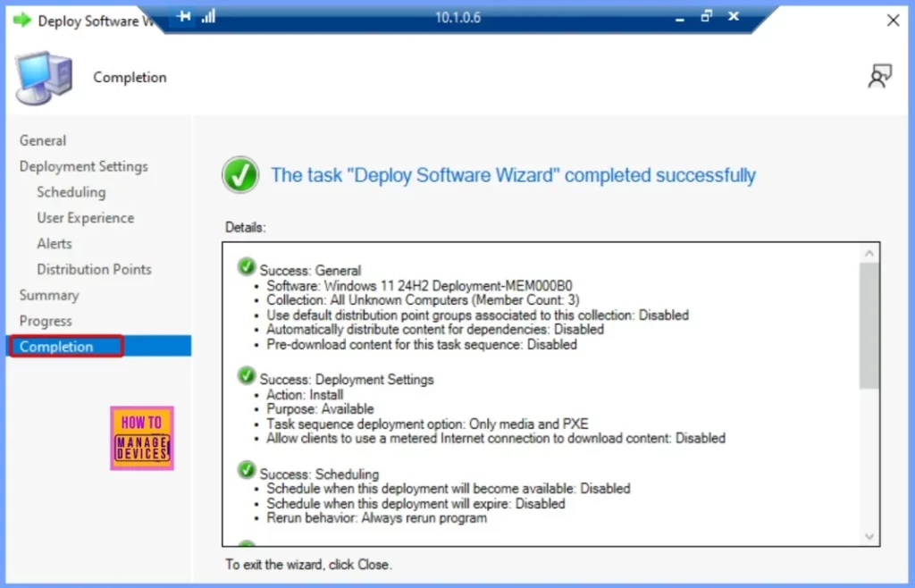Click "Pre-download content for this task sequence: Disabled"
Viewport: 915px width, 588px height.
[422, 345]
